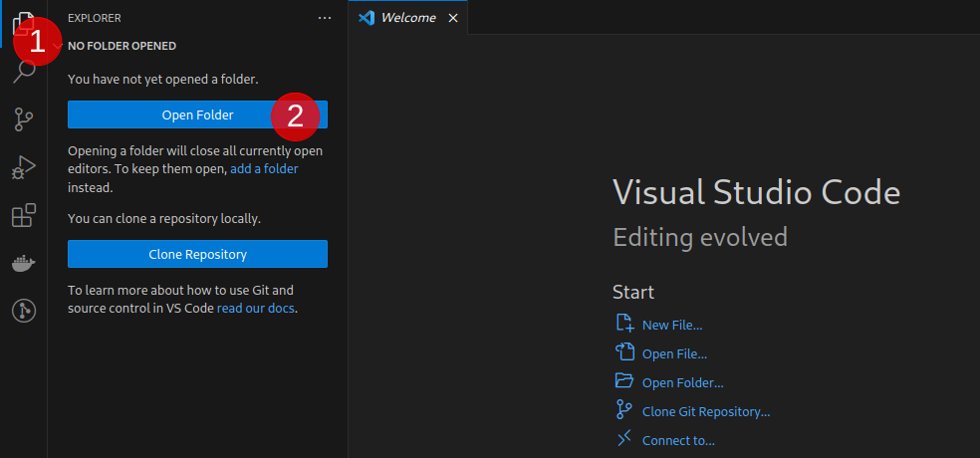Click the 'add a folder' link
Image resolution: width=980 pixels, height=458 pixels.
(x=264, y=169)
